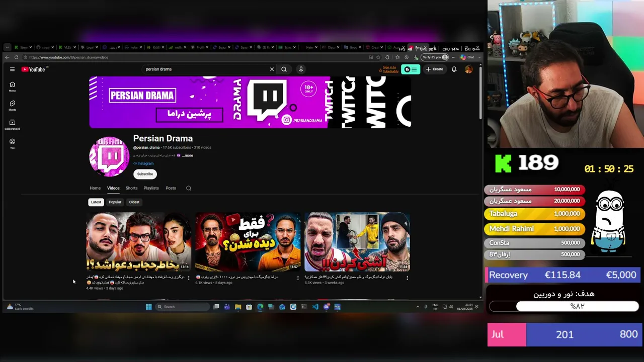
Task: Open the taskbar clock and date
Action: coord(464,307)
